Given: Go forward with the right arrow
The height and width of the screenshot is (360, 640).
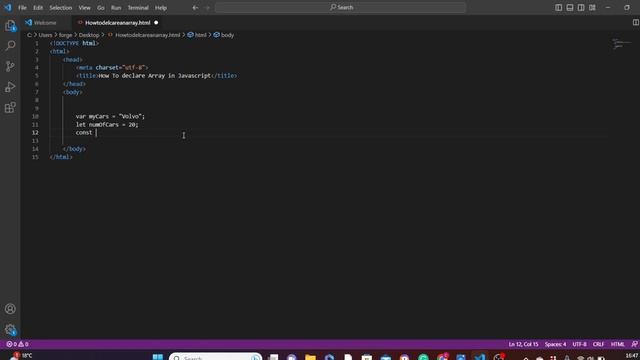Looking at the screenshot, I should click(207, 7).
